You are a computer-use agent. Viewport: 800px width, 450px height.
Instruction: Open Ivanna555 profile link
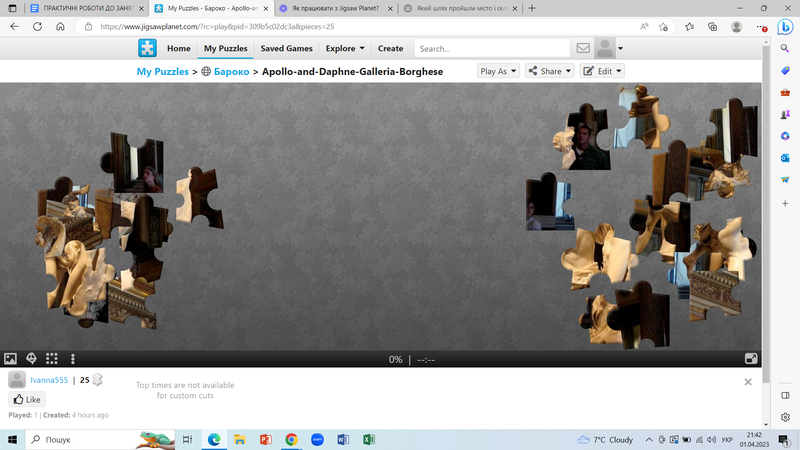click(49, 380)
